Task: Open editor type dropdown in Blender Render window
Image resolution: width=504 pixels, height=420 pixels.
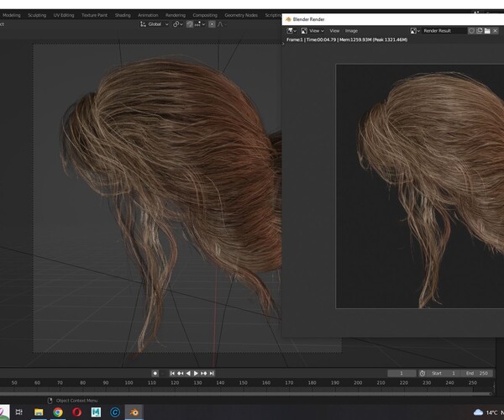Action: click(x=291, y=31)
